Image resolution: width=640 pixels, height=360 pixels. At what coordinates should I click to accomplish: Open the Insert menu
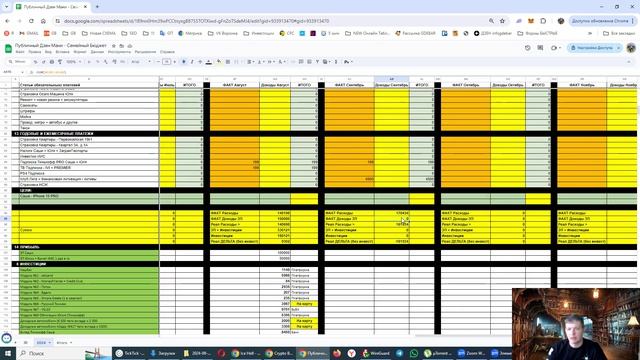point(62,52)
